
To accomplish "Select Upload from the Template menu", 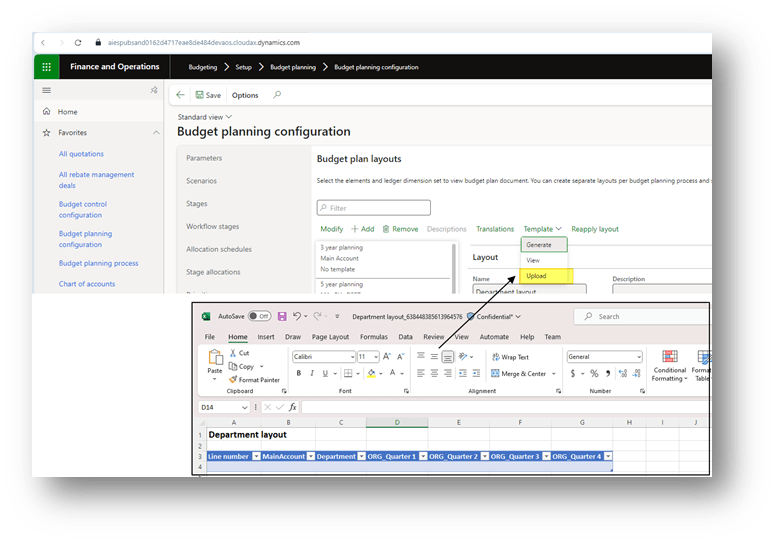I will click(537, 275).
